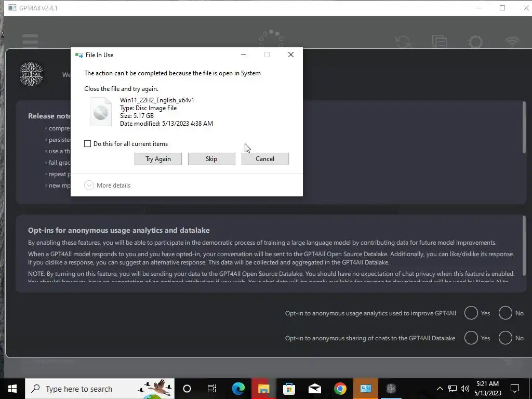Check 'Do this for all current items'
Image resolution: width=532 pixels, height=399 pixels.
pos(87,143)
